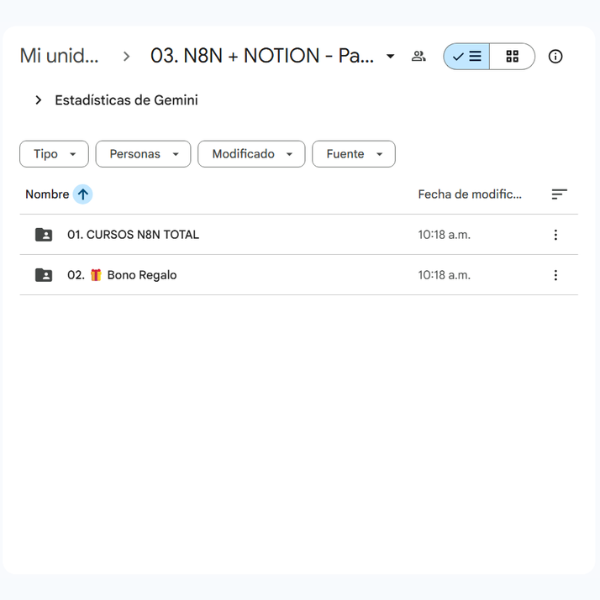Switch to grid view layout
Screen dimensions: 600x600
512,57
